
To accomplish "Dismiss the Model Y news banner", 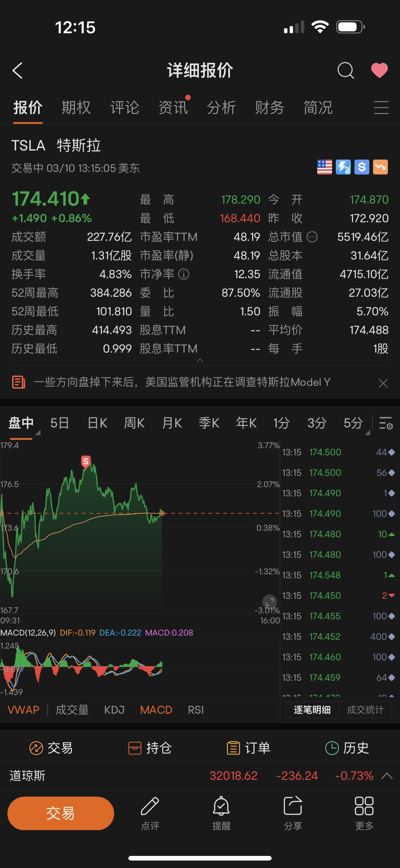I will [383, 383].
